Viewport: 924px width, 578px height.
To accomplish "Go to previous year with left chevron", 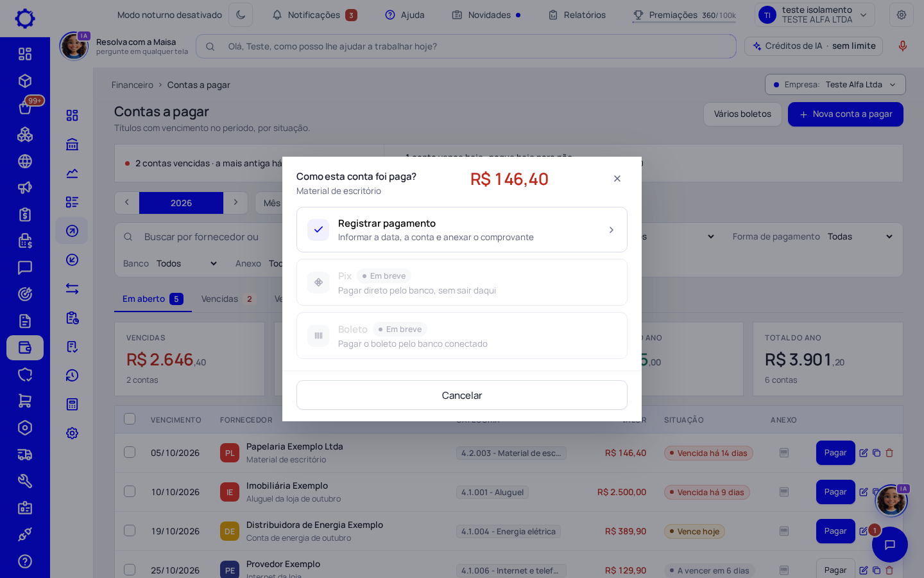I will pyautogui.click(x=127, y=203).
